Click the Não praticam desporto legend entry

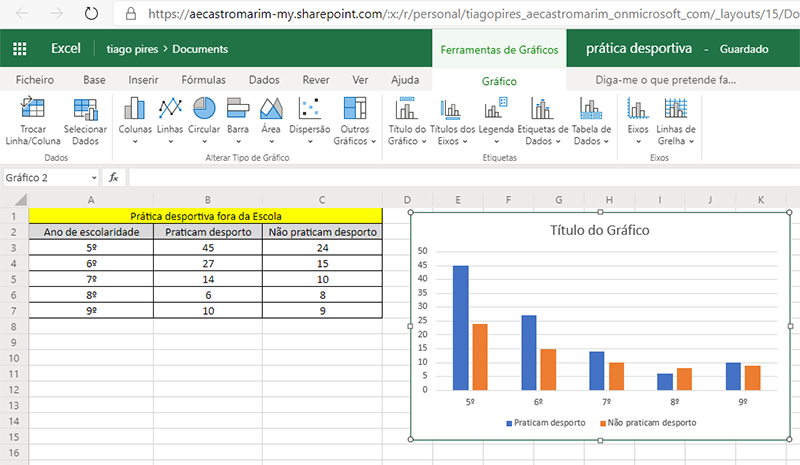tap(648, 423)
